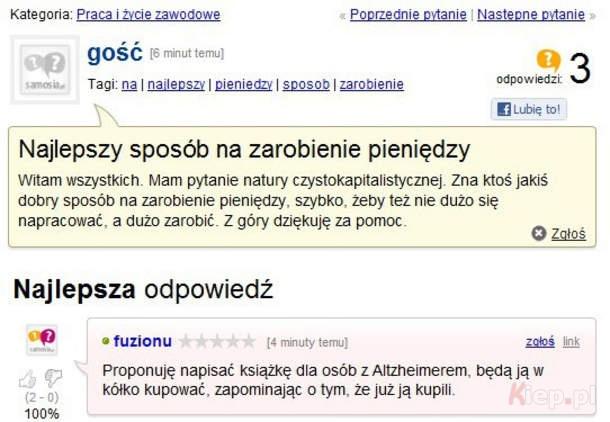The width and height of the screenshot is (610, 422).
Task: Select the tag sposob
Action: click(306, 84)
